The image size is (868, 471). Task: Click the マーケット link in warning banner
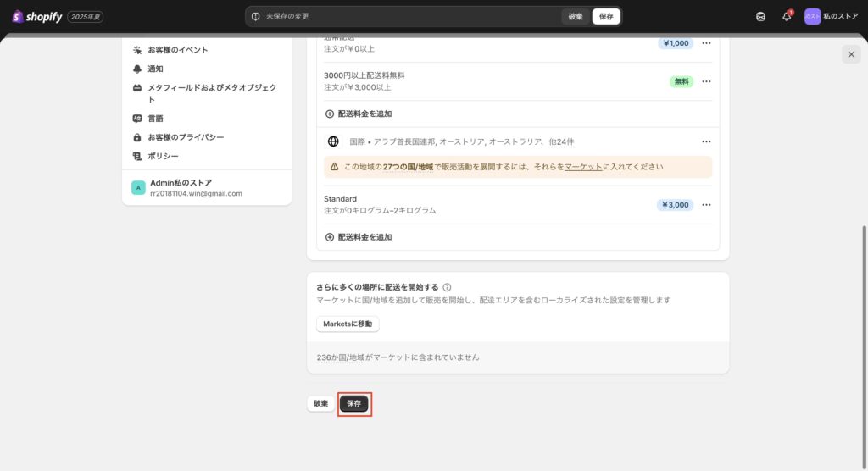coord(583,167)
